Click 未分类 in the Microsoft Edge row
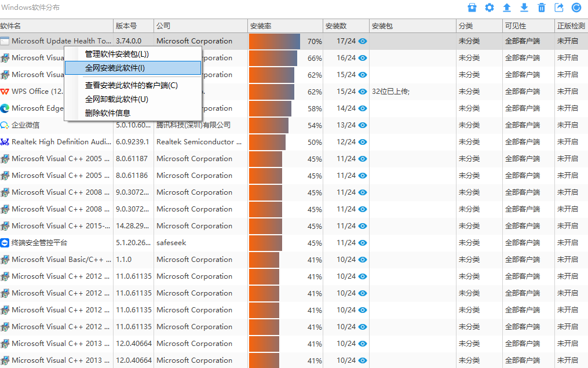The width and height of the screenshot is (588, 368). 469,108
